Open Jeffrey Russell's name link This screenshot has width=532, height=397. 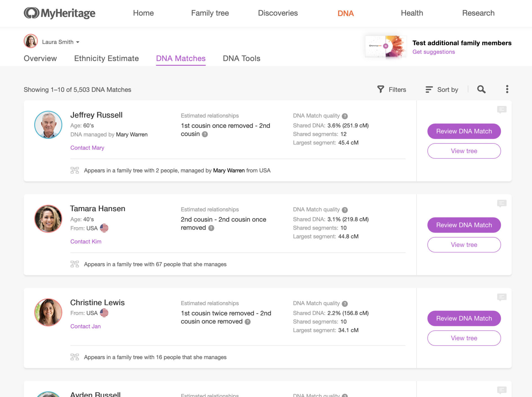[x=96, y=115]
